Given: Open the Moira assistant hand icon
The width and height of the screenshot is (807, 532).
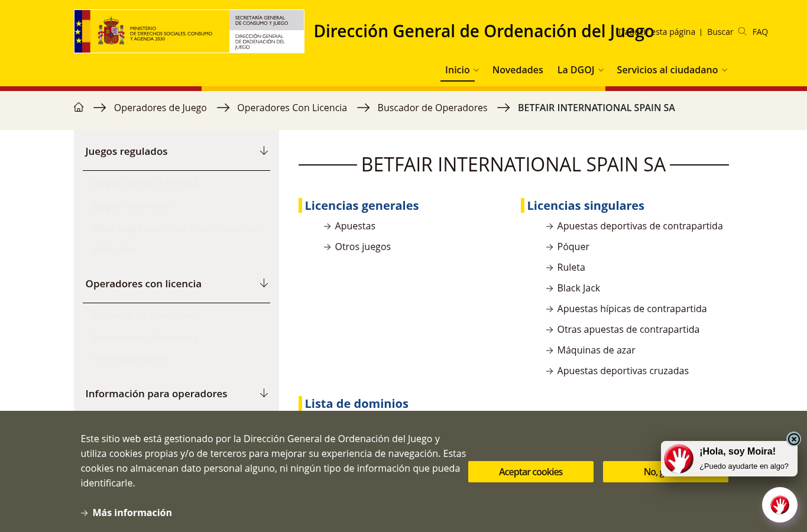Looking at the screenshot, I should point(779,505).
